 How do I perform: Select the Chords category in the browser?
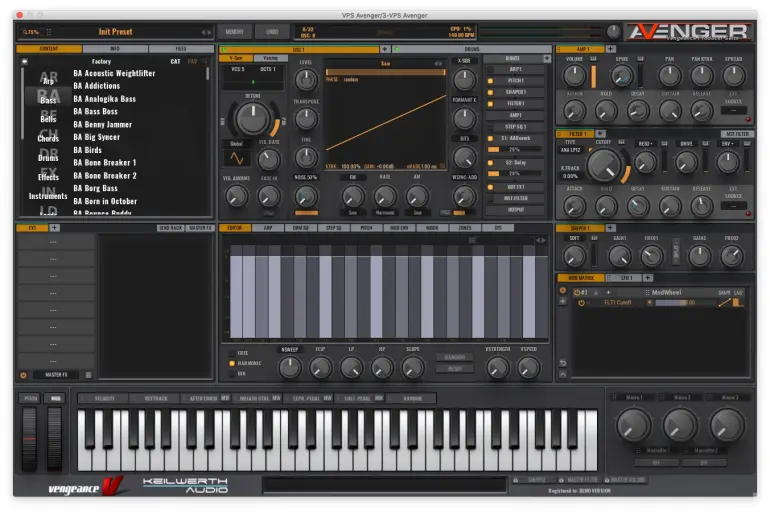[x=48, y=138]
